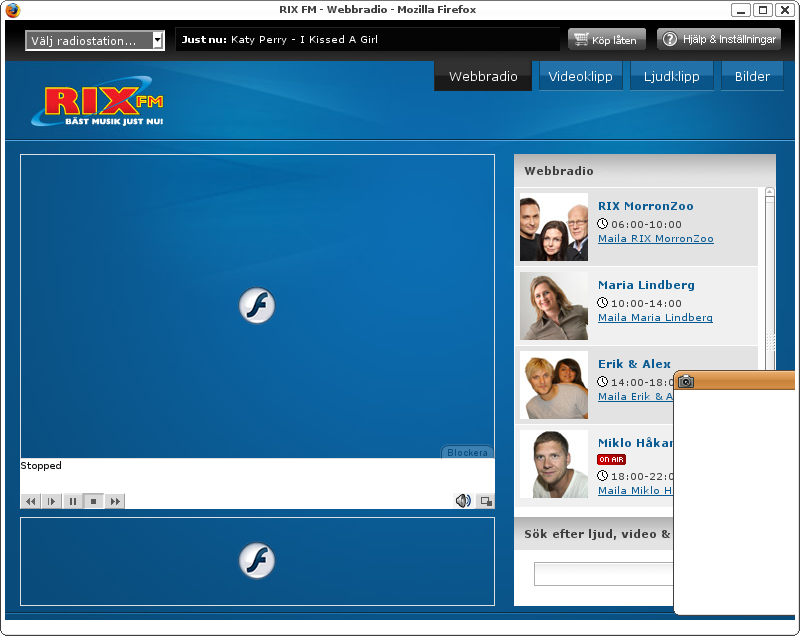Viewport: 800px width, 636px height.
Task: Click the 10:00-14:00 time text
Action: (646, 303)
